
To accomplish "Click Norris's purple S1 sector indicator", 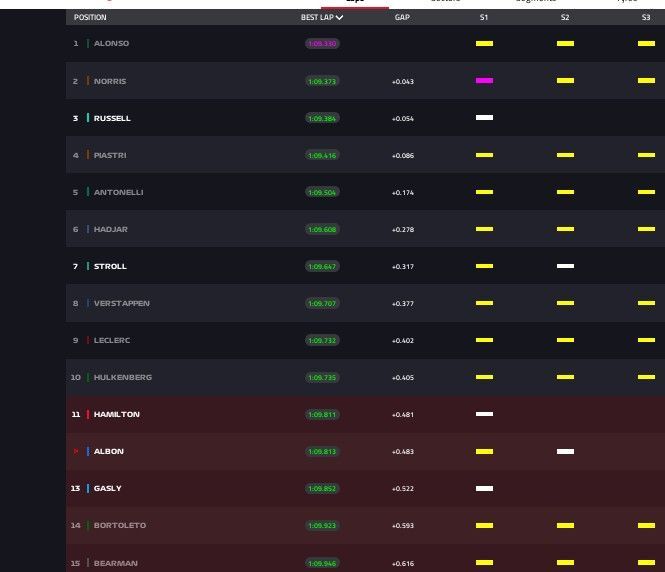I will pos(484,81).
